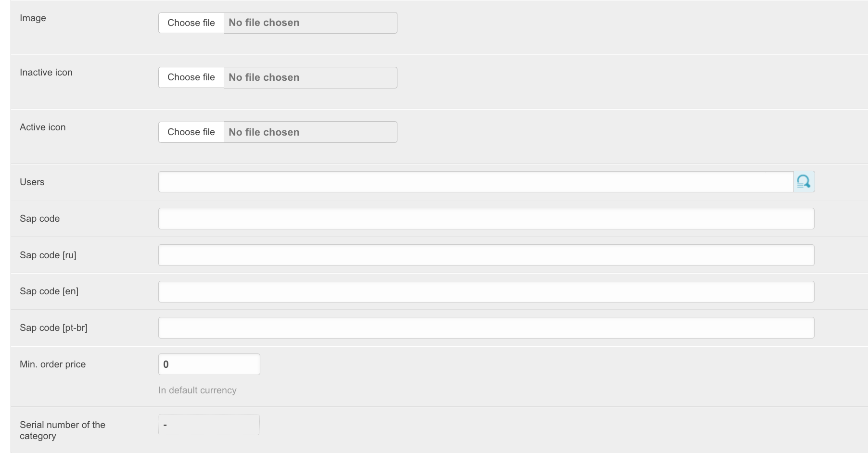Click Active icon 'No file chosen' area
This screenshot has height=453, width=868.
point(264,132)
